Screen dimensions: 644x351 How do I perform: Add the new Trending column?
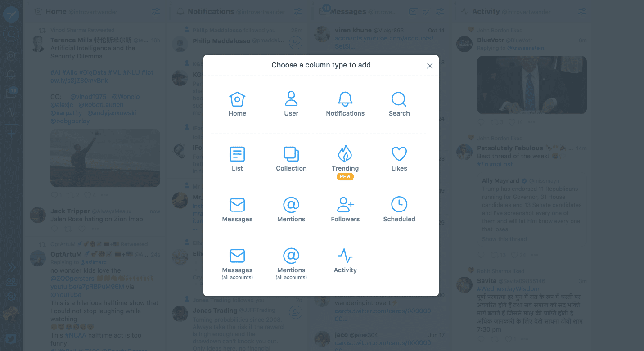pyautogui.click(x=345, y=162)
